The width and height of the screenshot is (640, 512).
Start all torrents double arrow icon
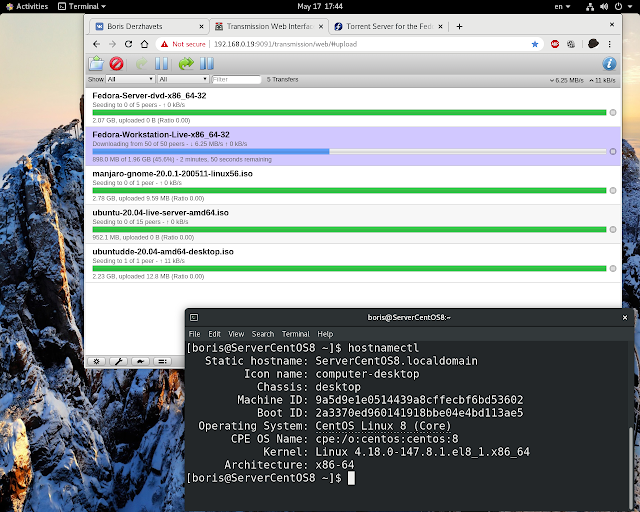point(186,64)
